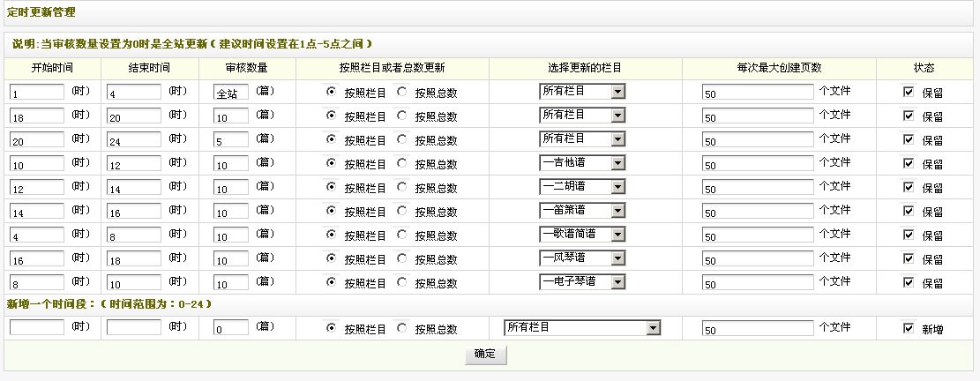Click the 开始时间 column header
Image resolution: width=980 pixels, height=381 pixels.
tap(53, 67)
